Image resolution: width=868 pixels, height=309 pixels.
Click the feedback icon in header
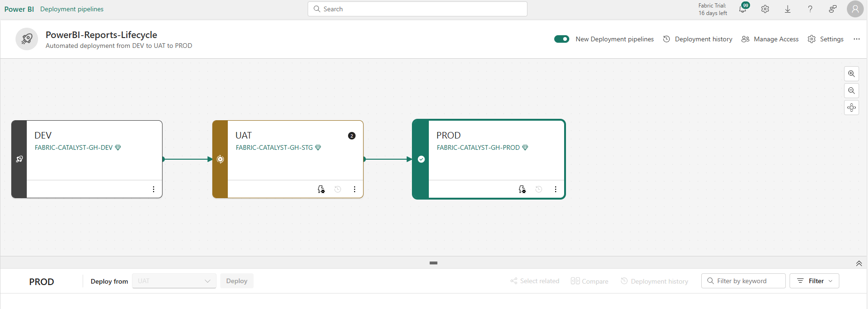coord(833,9)
